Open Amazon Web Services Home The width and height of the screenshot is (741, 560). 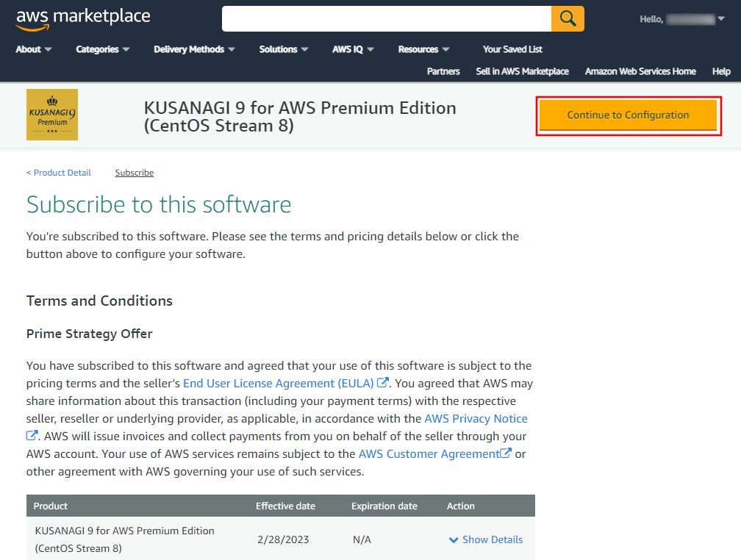[640, 71]
